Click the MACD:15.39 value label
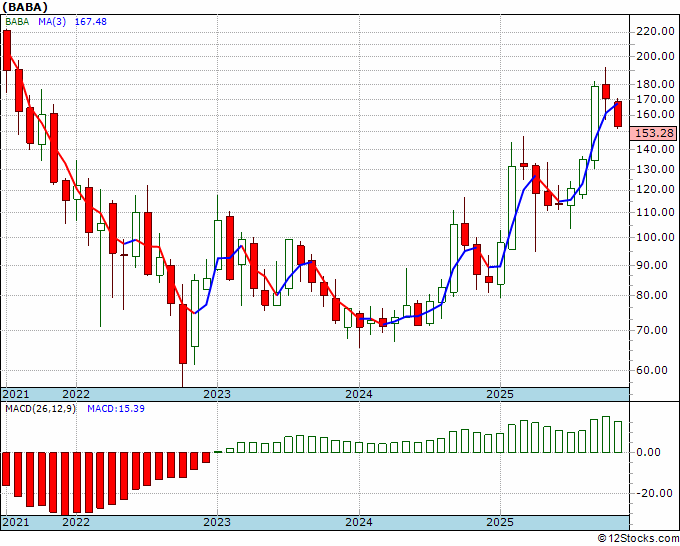The width and height of the screenshot is (680, 546). tap(116, 409)
